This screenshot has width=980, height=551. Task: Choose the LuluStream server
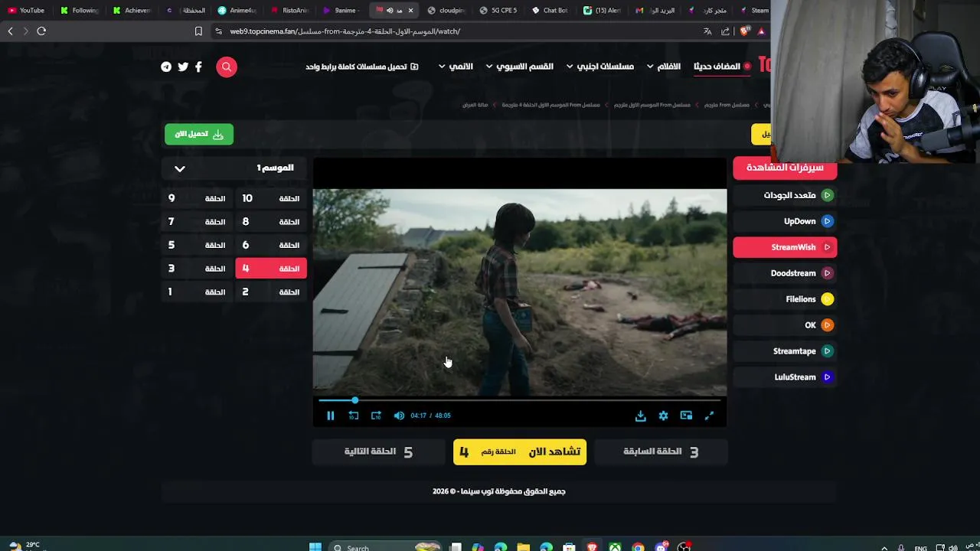(x=785, y=377)
